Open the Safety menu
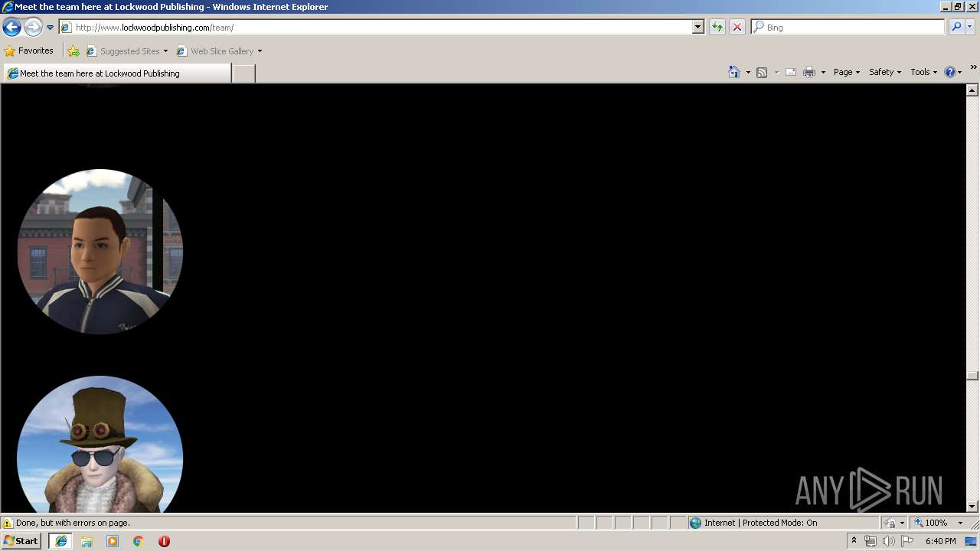Image resolution: width=980 pixels, height=551 pixels. pos(885,72)
